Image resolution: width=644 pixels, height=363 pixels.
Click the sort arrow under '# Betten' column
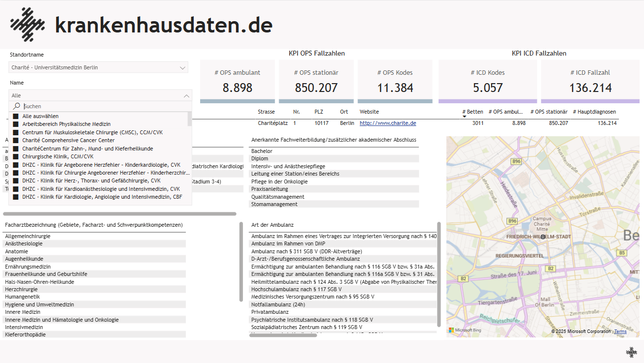464,117
